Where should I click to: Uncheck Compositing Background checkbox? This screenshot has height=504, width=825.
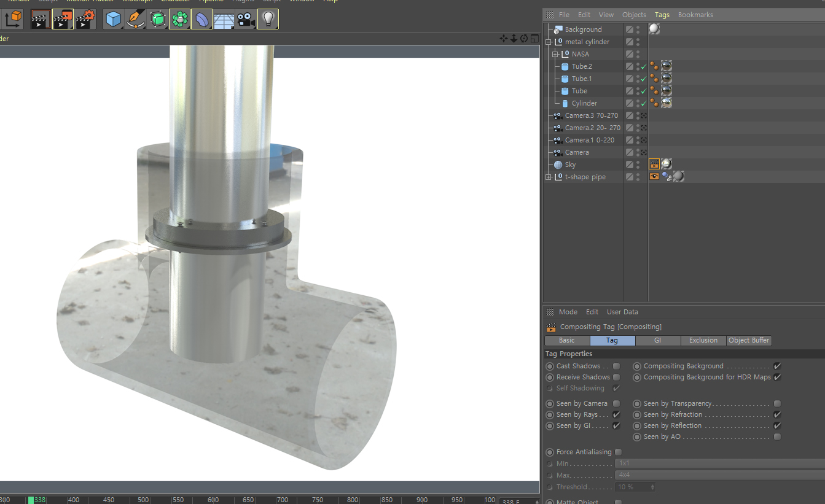(777, 366)
